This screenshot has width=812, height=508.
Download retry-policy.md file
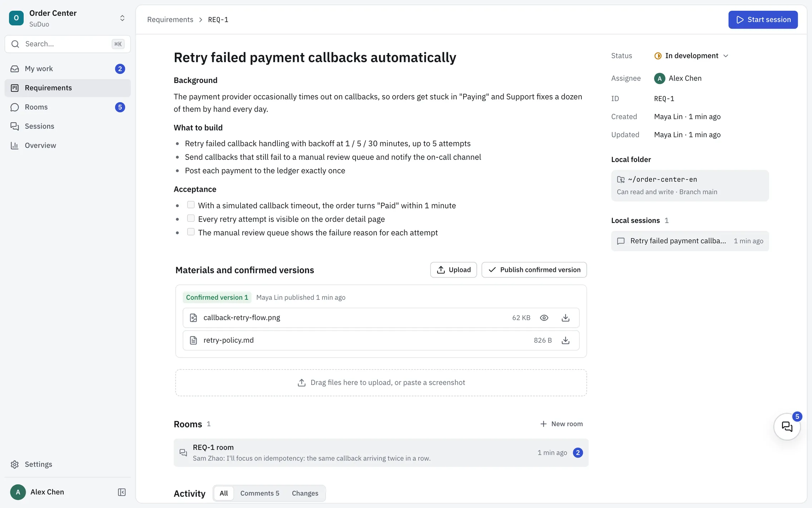click(x=565, y=340)
